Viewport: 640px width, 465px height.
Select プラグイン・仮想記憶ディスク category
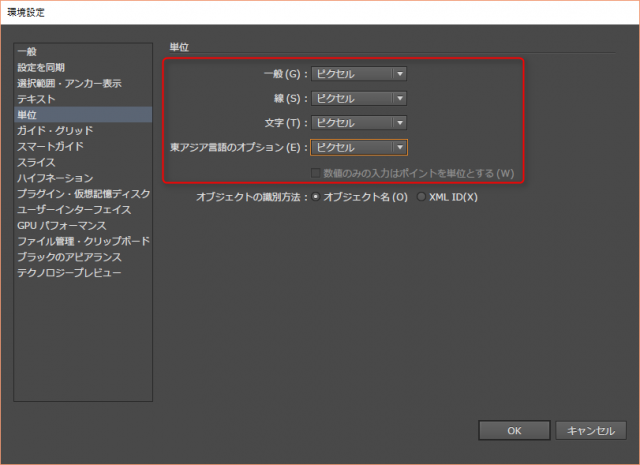point(83,194)
